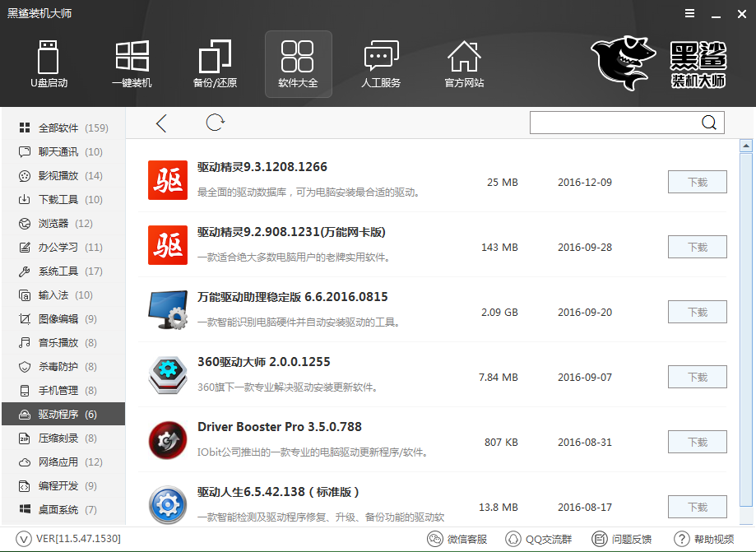Open 人工服务 chat support
The height and width of the screenshot is (552, 756).
pos(381,63)
